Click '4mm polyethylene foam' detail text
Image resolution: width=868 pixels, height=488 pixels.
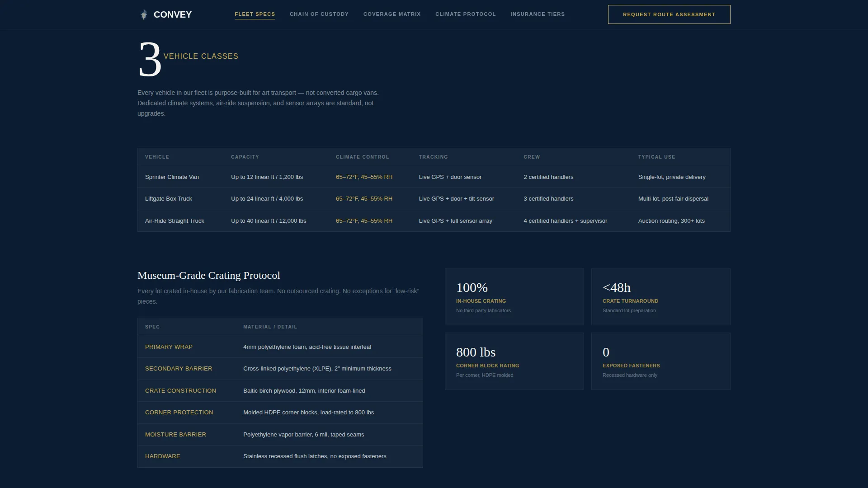pyautogui.click(x=307, y=347)
